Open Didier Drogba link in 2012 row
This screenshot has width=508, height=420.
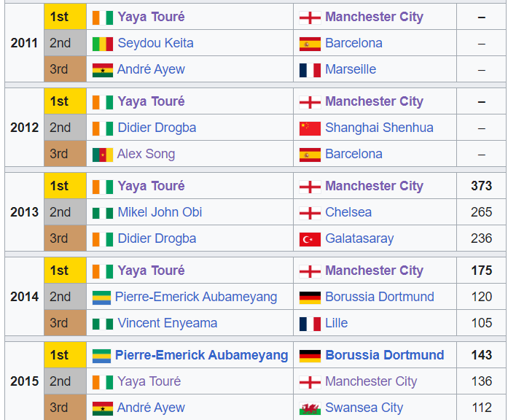(x=157, y=128)
